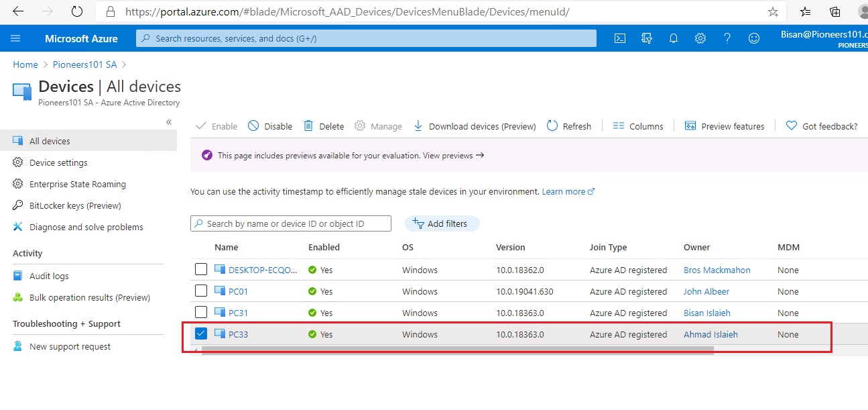Open the notifications bell
The width and height of the screenshot is (868, 410).
click(x=674, y=38)
